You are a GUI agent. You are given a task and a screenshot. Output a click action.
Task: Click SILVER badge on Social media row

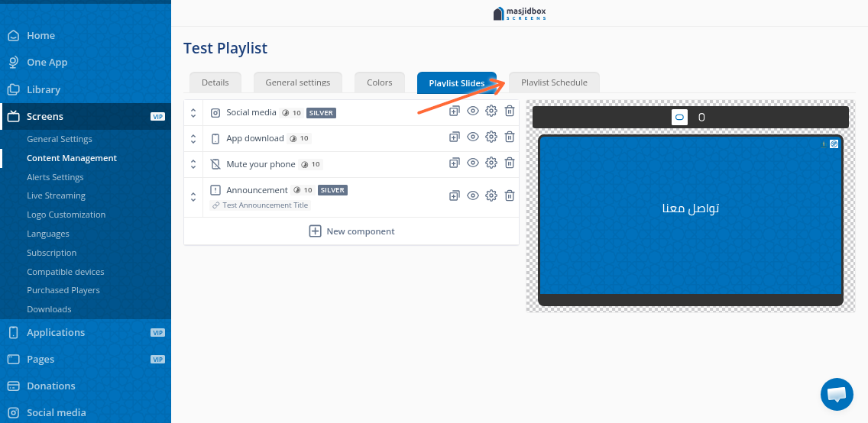321,113
